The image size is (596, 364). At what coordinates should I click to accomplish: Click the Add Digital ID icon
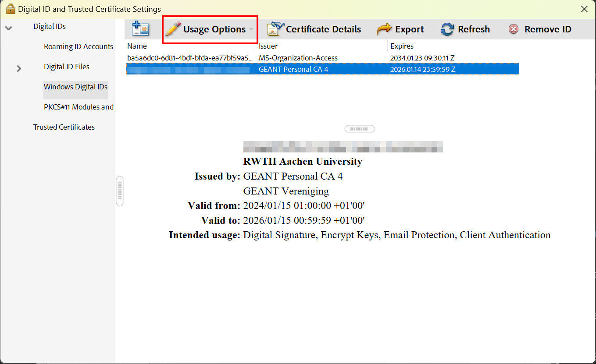[x=141, y=28]
